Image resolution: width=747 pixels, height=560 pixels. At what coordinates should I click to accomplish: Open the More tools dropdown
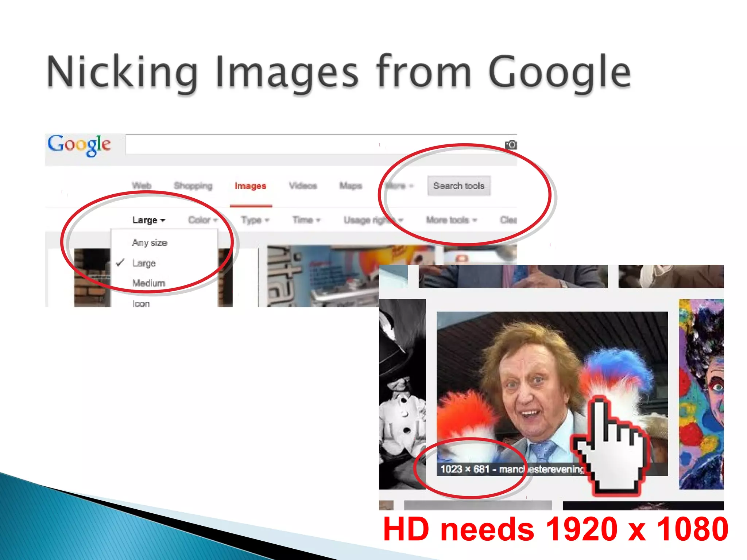coord(451,220)
